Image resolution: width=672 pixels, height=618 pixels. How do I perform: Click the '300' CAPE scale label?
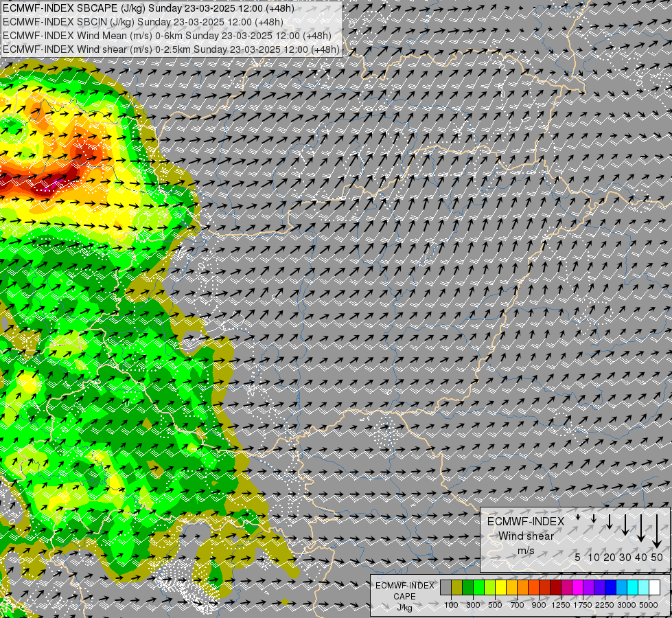pyautogui.click(x=473, y=605)
